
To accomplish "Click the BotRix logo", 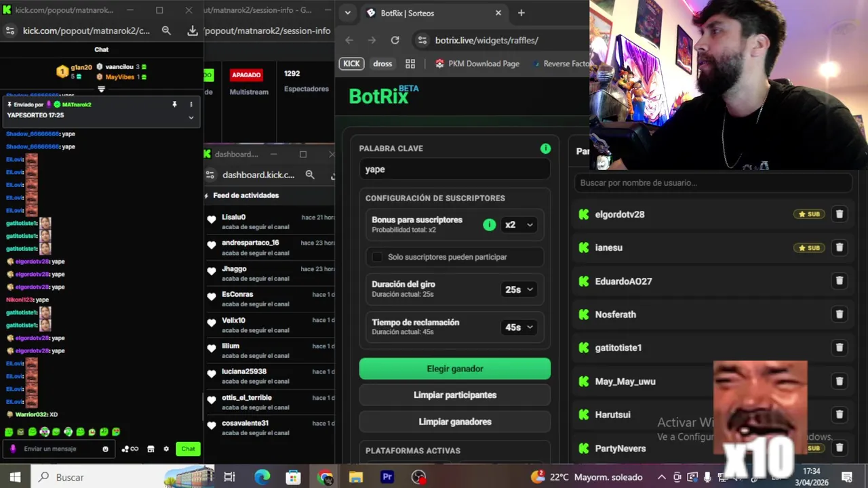I will coord(384,96).
